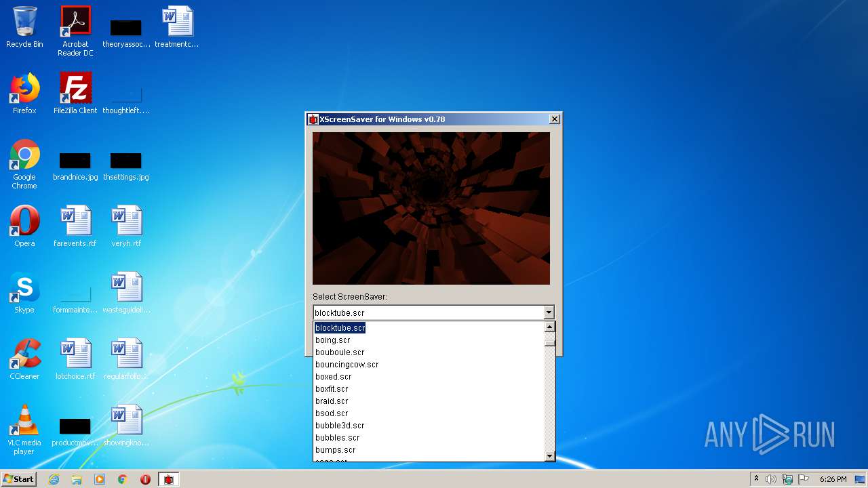Select the brandnice.jpg desktop file
The width and height of the screenshot is (868, 488).
[75, 166]
